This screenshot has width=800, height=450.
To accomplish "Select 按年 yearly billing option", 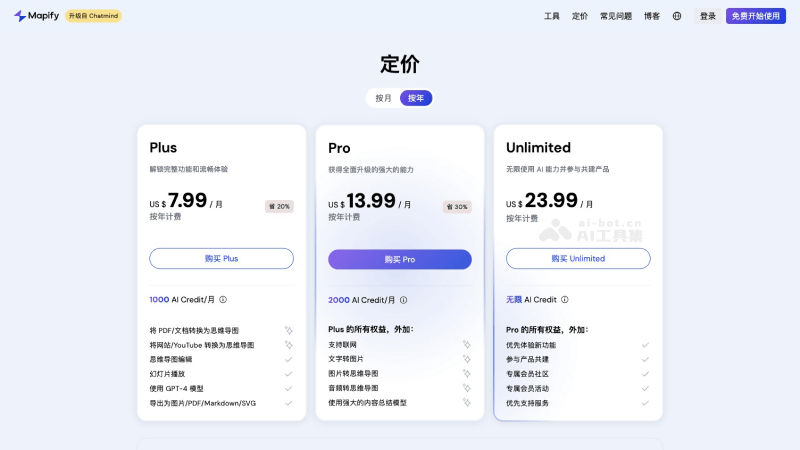I will 416,98.
